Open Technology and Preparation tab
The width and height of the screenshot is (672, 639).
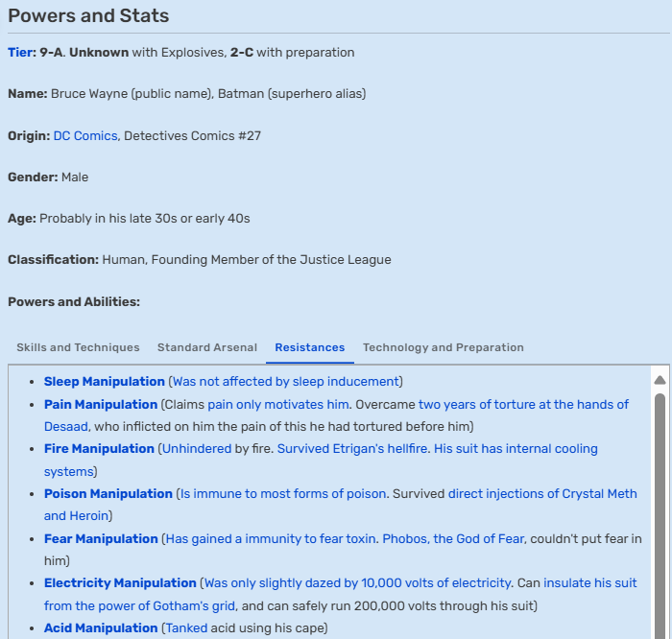[444, 347]
